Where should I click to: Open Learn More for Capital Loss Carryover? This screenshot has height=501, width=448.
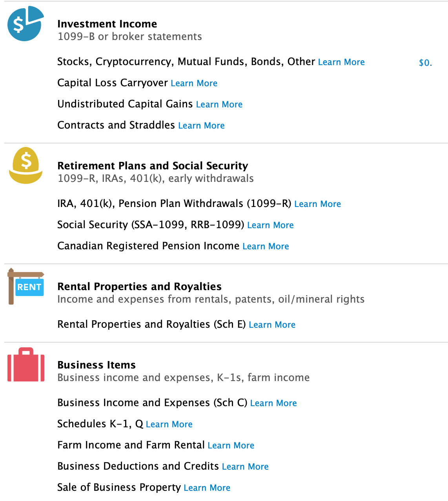(194, 83)
